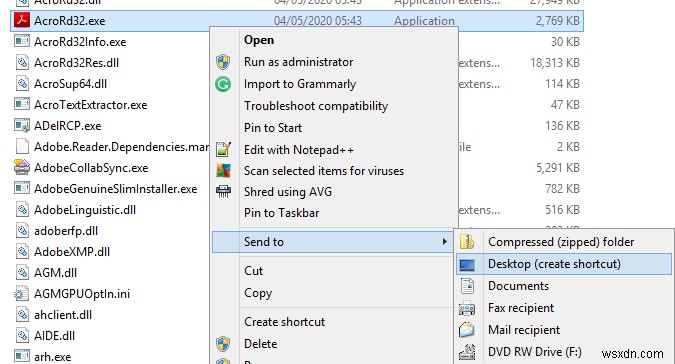
Task: Select the AcroTextExtractor.exe file name
Action: [x=90, y=105]
